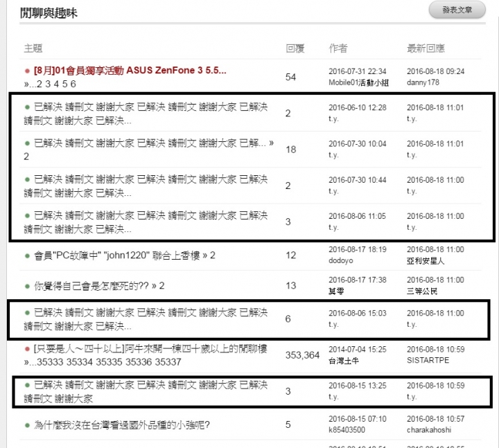499x448 pixels.
Task: Open author 其零's profile
Action: click(336, 292)
